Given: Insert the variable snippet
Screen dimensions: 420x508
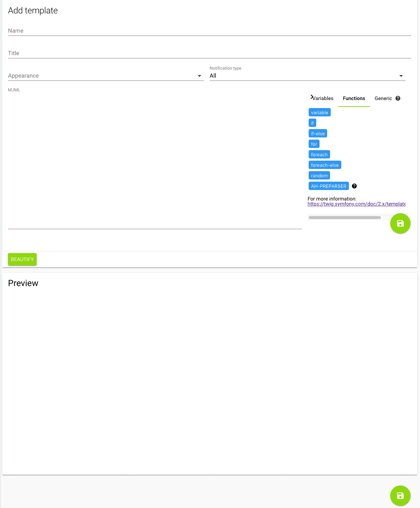Looking at the screenshot, I should click(319, 112).
